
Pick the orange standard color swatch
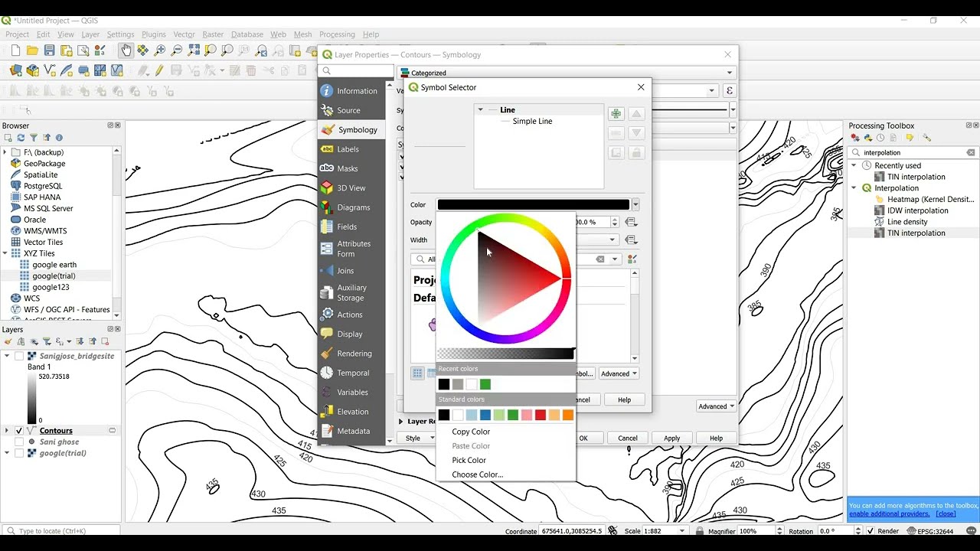click(x=568, y=415)
